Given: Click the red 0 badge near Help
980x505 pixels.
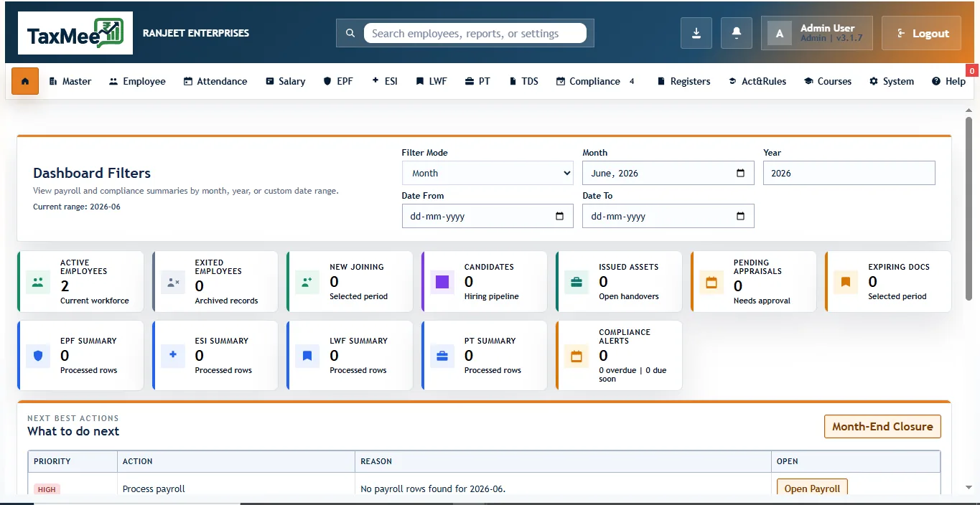Looking at the screenshot, I should click(x=973, y=70).
